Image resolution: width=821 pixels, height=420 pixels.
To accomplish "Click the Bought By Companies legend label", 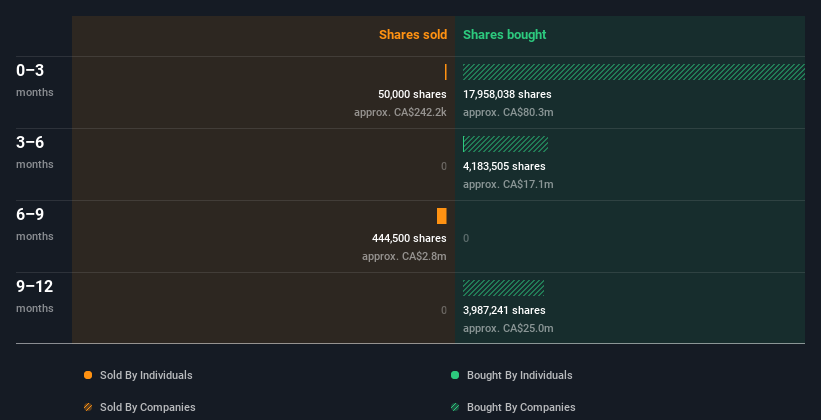I will (x=521, y=407).
